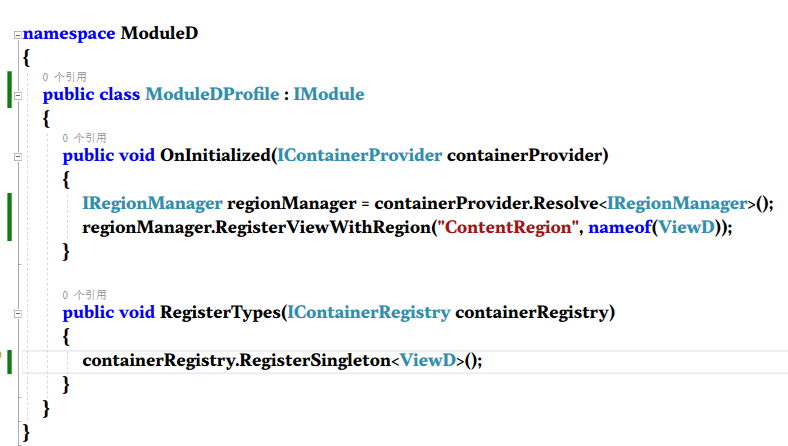
Task: Click the ModuleD namespace name
Action: tap(159, 33)
